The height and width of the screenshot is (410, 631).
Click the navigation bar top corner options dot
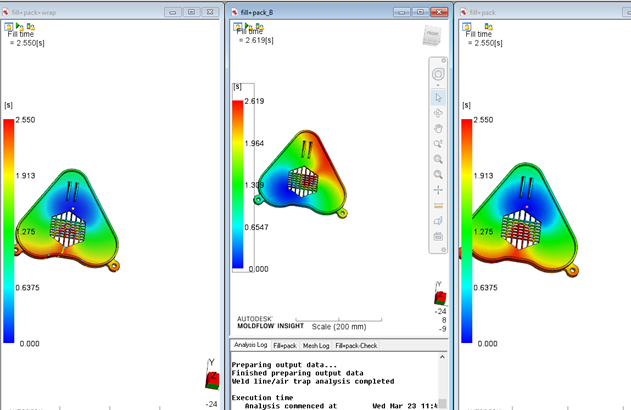coord(443,61)
